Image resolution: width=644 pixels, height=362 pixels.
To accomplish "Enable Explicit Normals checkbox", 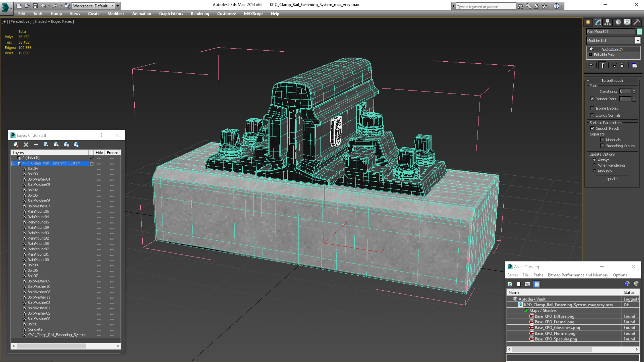I will point(592,115).
